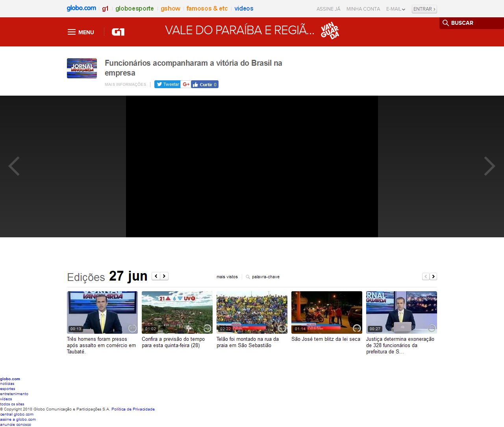This screenshot has width=504, height=427.
Task: Open São José blitz da lei seca video
Action: (x=326, y=312)
